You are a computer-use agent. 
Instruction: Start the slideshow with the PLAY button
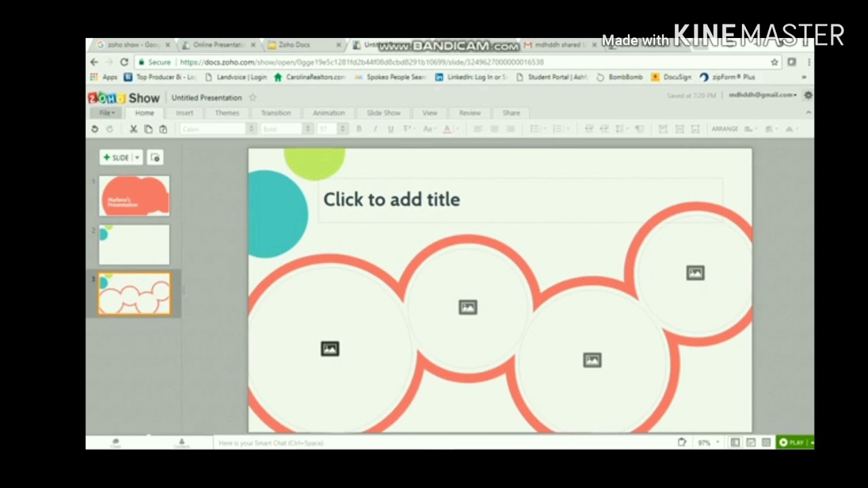[x=792, y=443]
